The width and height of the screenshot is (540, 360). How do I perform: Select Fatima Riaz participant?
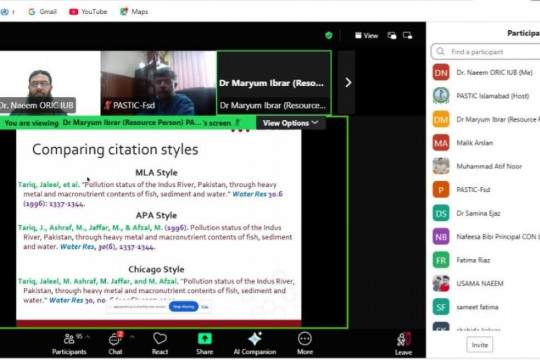coord(486,260)
